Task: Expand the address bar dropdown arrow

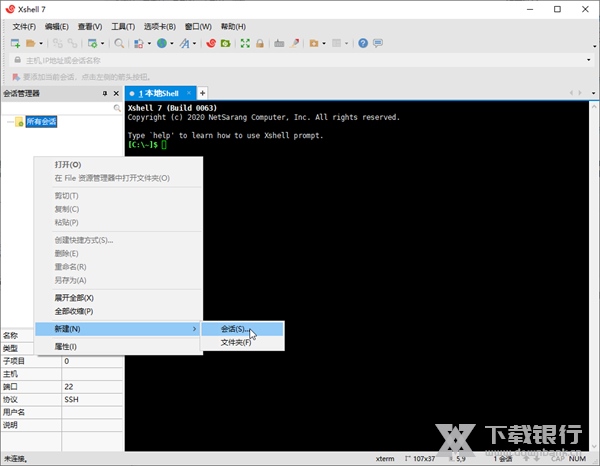Action: [x=589, y=60]
